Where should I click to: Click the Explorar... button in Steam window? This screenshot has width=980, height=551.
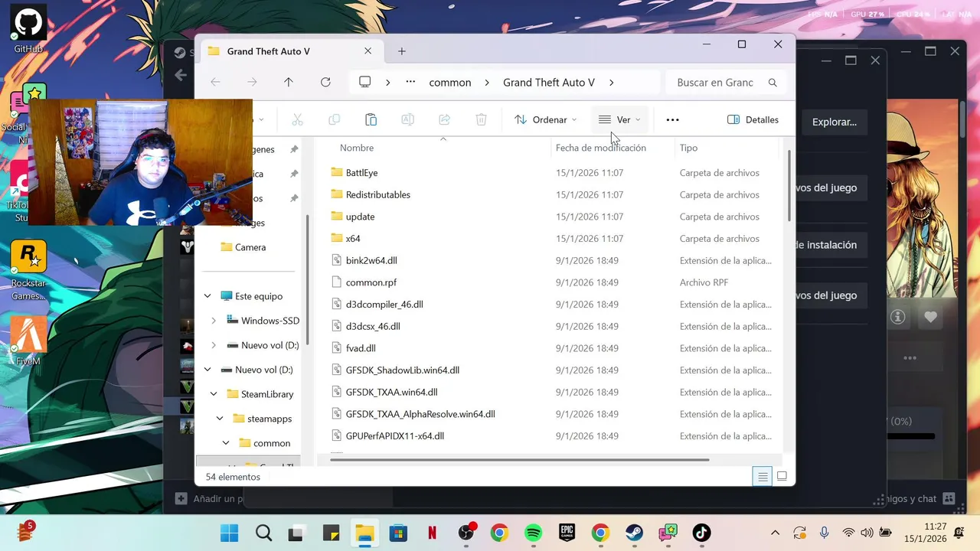(834, 122)
